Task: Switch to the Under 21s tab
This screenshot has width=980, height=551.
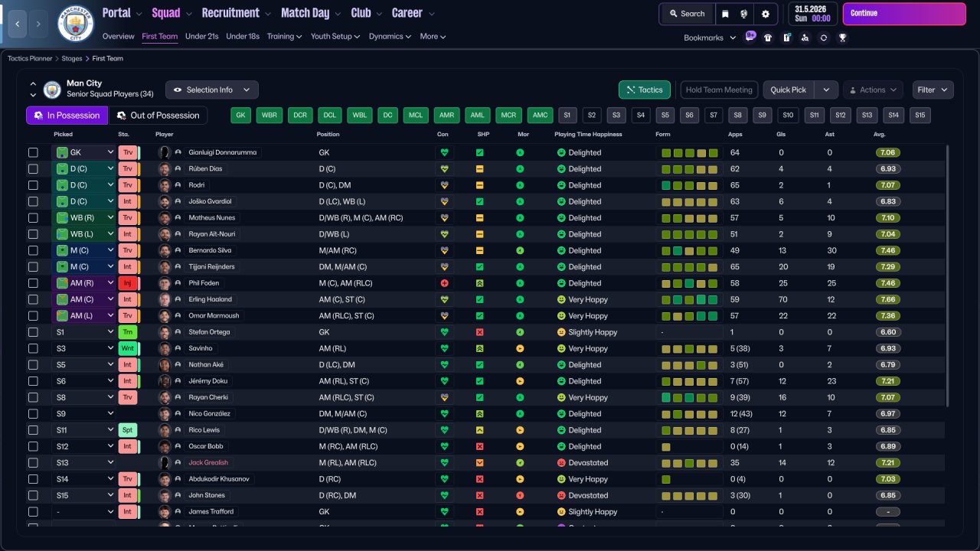Action: click(x=202, y=36)
